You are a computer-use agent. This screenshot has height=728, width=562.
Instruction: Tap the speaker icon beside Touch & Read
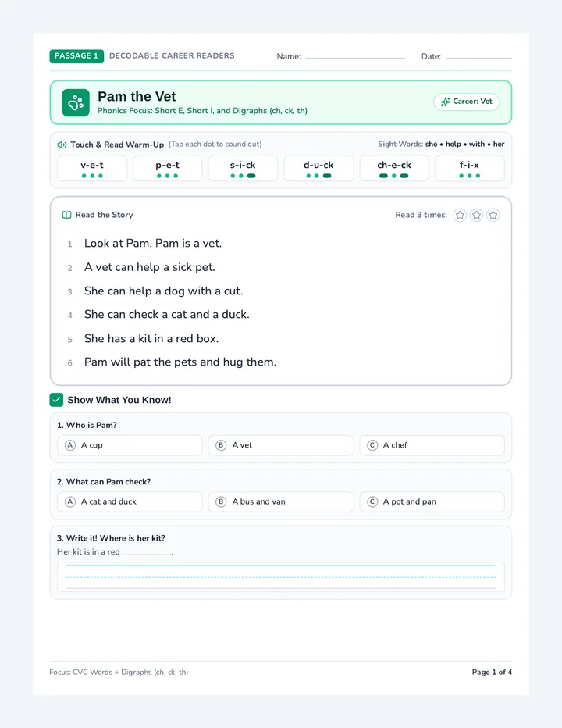(x=62, y=145)
